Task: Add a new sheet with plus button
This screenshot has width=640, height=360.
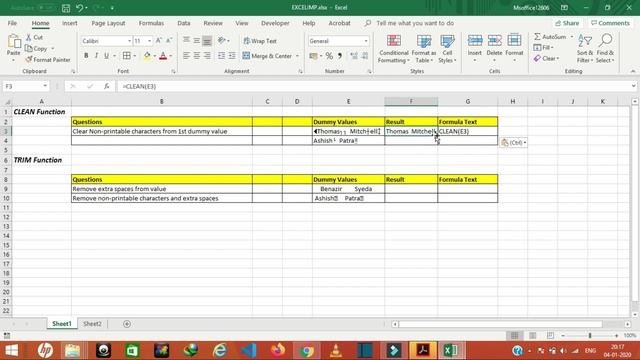Action: [x=127, y=324]
